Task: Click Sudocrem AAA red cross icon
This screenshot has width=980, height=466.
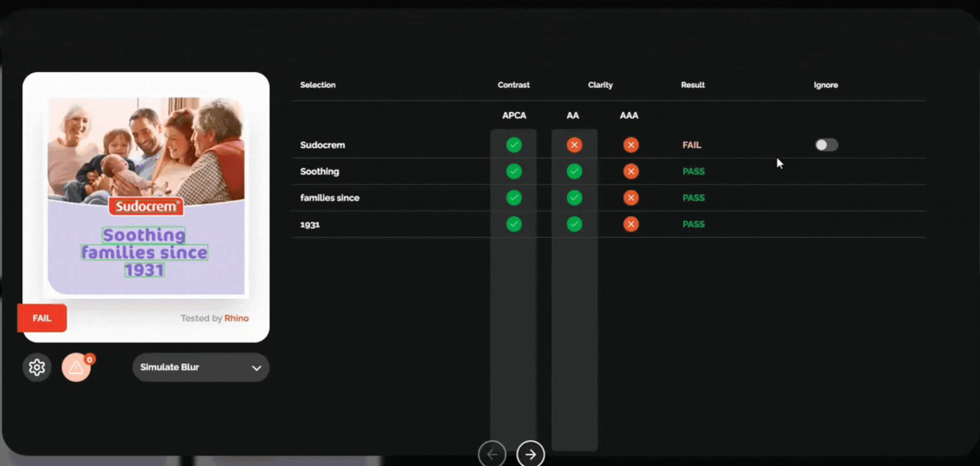Action: (630, 145)
